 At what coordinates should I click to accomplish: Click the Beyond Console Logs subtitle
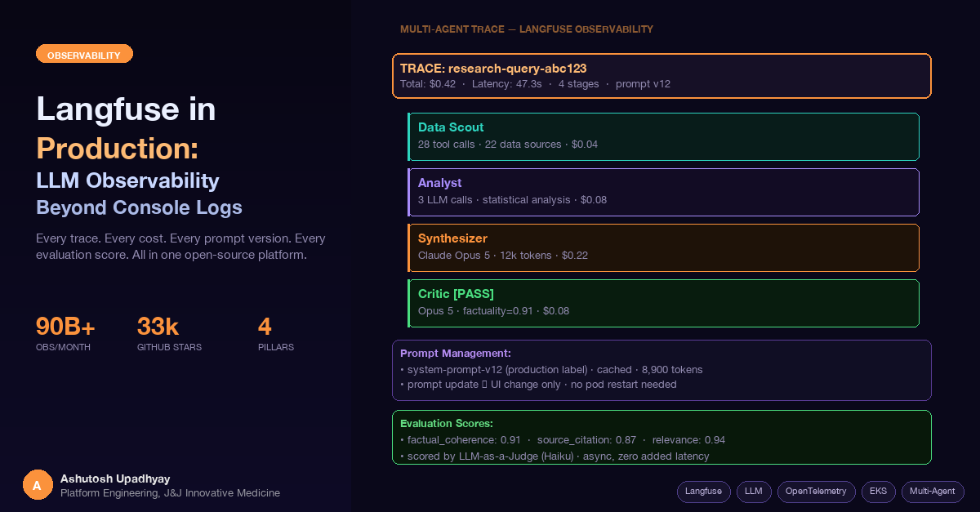tap(139, 207)
